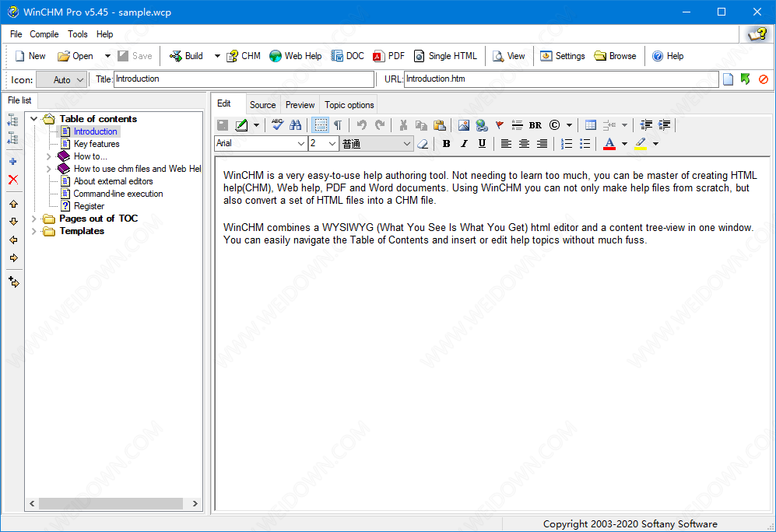Click add new item plus icon

(x=13, y=162)
